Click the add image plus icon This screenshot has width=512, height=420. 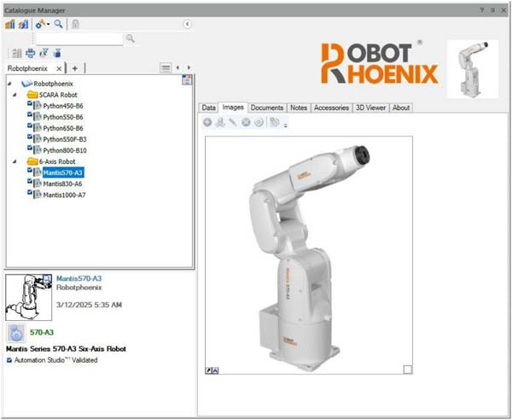tap(207, 122)
